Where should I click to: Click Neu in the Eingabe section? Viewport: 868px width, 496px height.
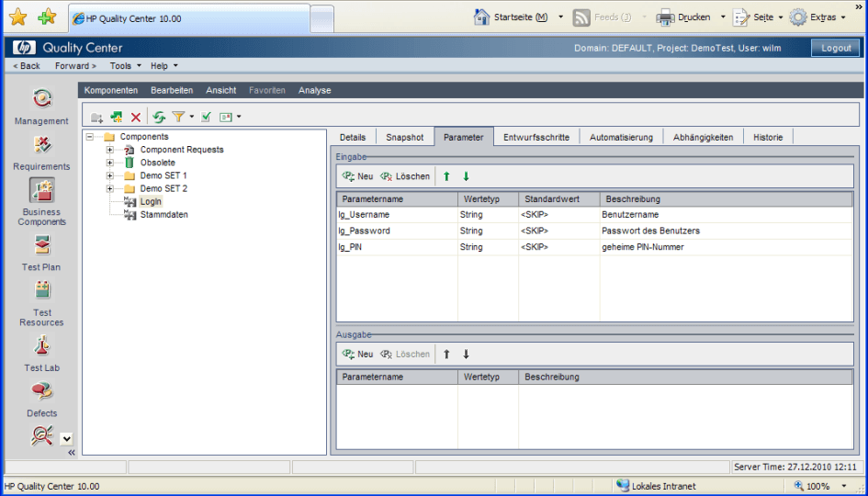(357, 176)
